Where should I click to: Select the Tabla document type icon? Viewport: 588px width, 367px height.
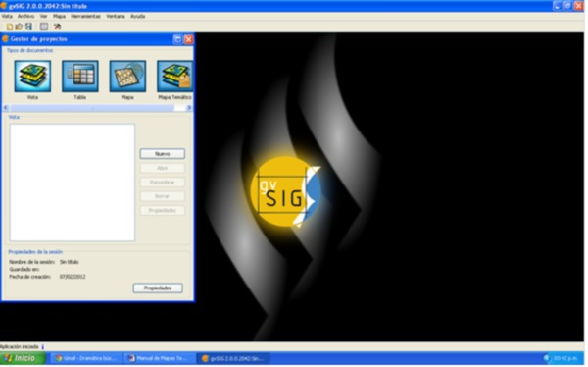coord(80,77)
